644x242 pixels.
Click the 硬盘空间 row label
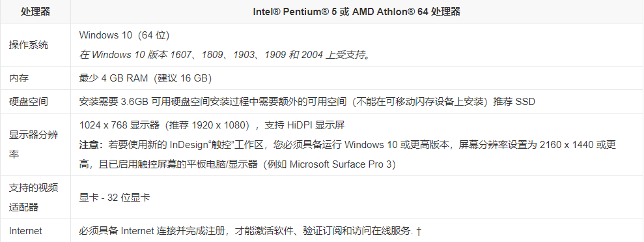pyautogui.click(x=29, y=101)
